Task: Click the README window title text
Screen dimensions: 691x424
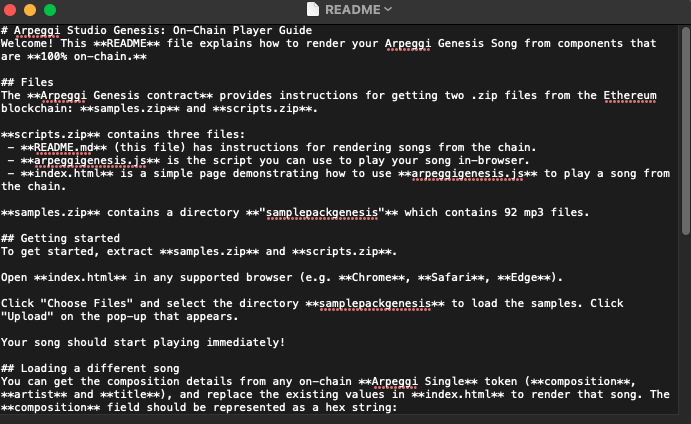Action: (353, 9)
